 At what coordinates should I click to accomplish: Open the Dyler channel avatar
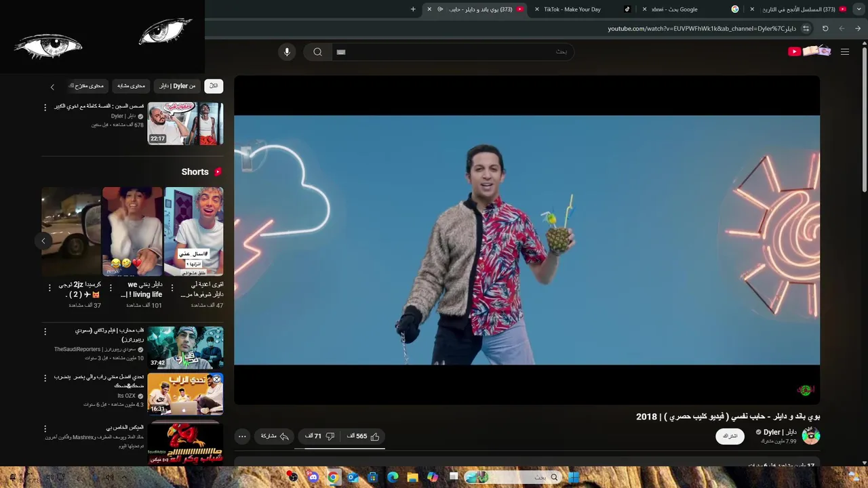click(811, 436)
